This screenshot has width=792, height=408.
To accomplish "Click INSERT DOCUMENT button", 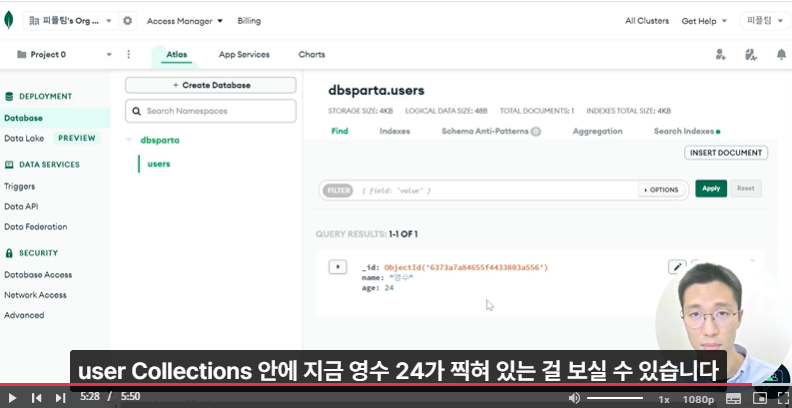I will pyautogui.click(x=726, y=152).
